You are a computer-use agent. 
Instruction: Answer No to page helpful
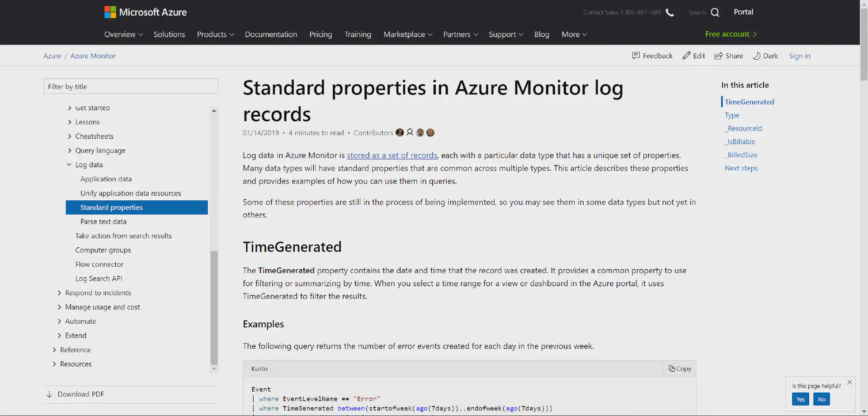pyautogui.click(x=821, y=399)
